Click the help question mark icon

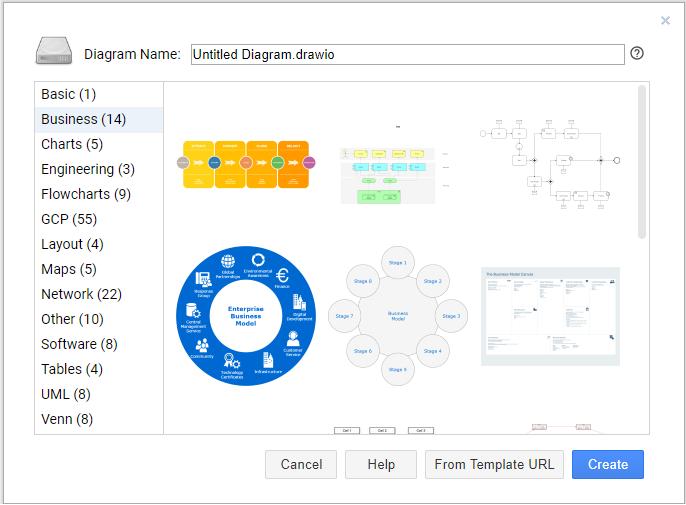pos(637,53)
